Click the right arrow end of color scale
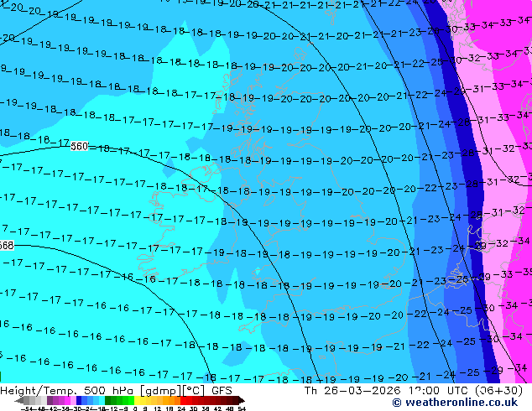532x411 pixels. 241,400
